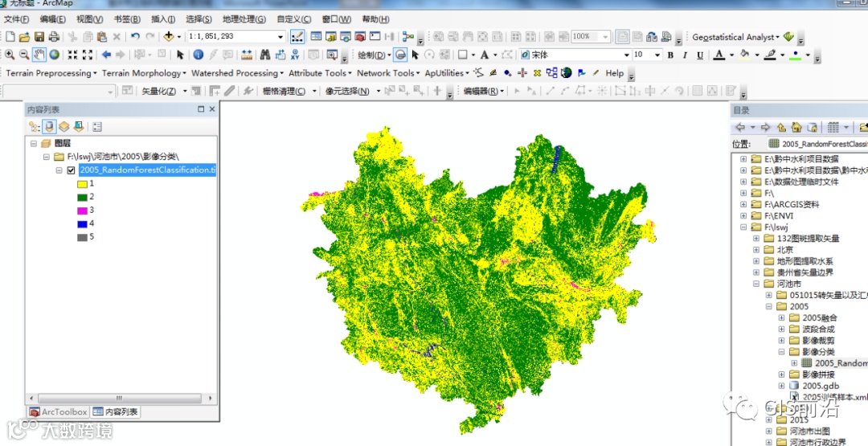Viewport: 868px width, 446px height.
Task: Apply bold text formatting
Action: pos(670,55)
